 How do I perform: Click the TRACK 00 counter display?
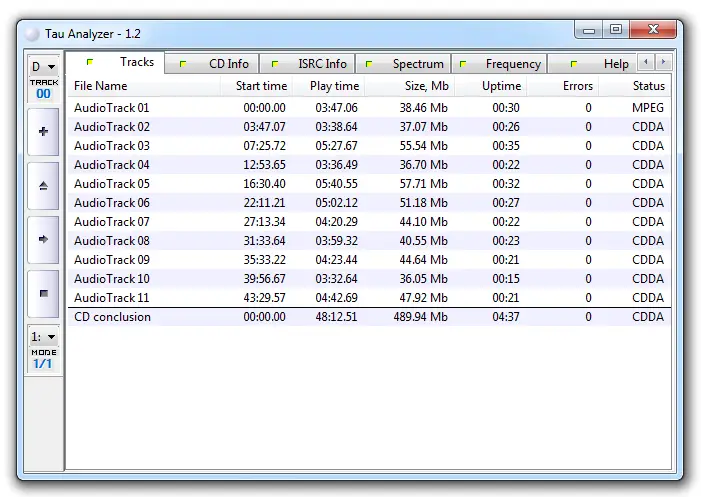(43, 89)
